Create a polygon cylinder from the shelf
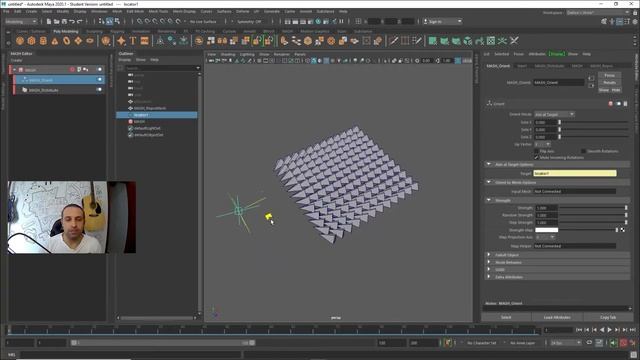The image size is (640, 360). click(43, 41)
